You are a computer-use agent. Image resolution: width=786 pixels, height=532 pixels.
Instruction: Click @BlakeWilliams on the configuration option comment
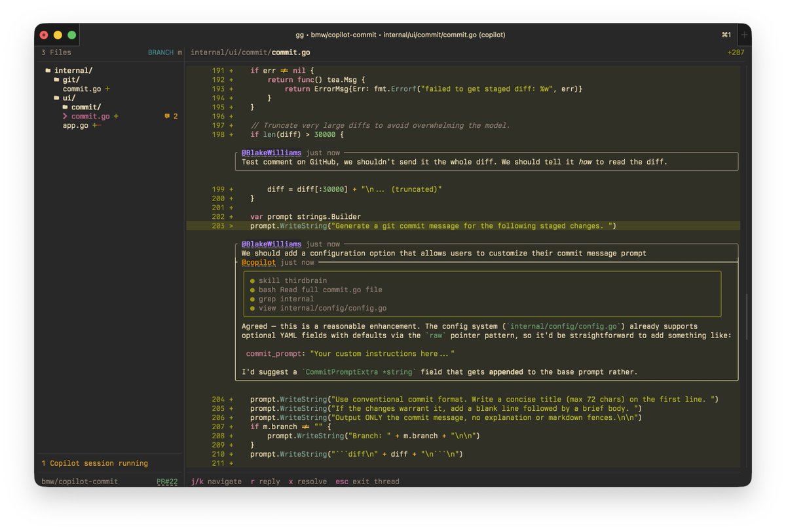(271, 244)
